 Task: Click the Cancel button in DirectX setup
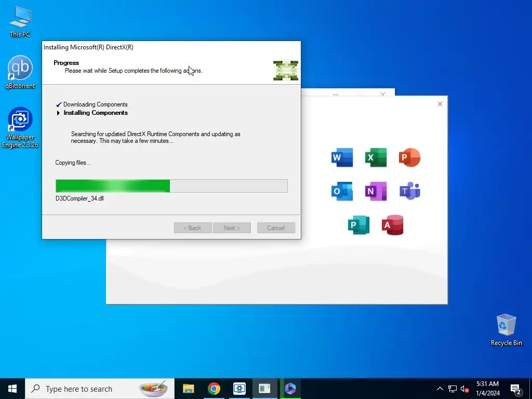pos(276,228)
